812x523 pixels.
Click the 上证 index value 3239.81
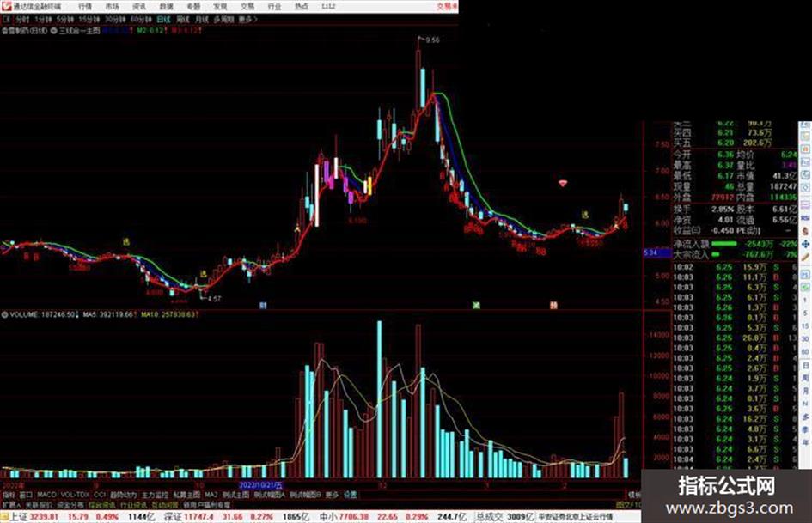point(44,517)
